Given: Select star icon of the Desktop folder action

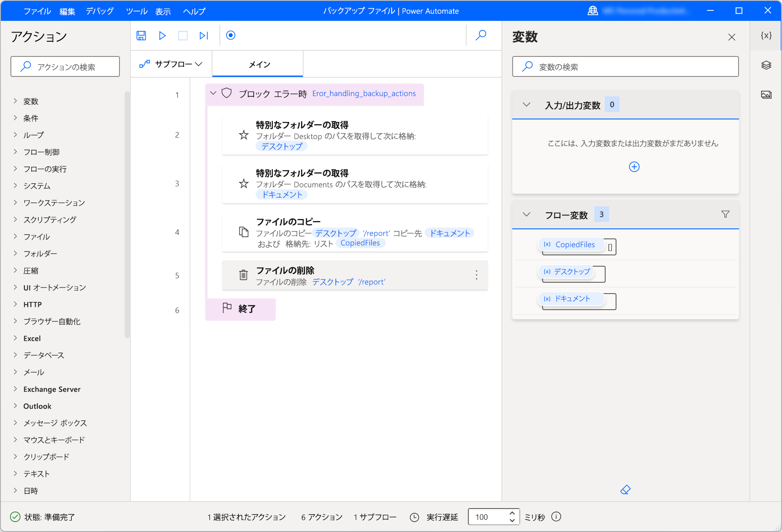Looking at the screenshot, I should pos(244,135).
